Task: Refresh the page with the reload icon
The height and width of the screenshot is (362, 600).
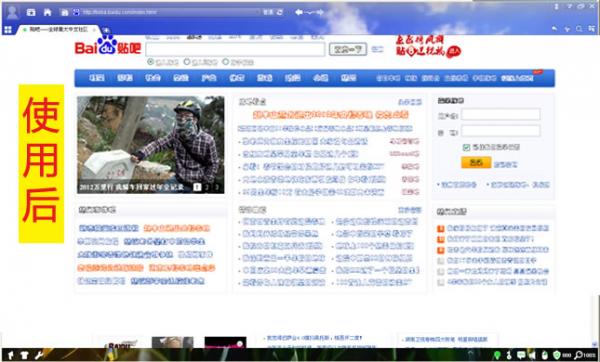Action: 280,12
